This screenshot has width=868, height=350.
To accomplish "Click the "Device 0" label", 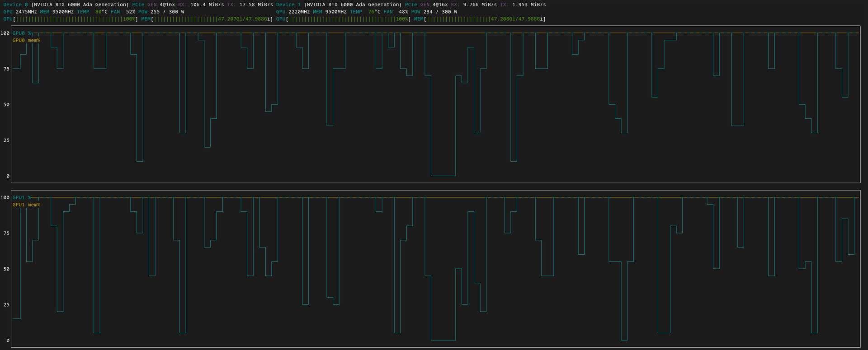I will 15,5.
